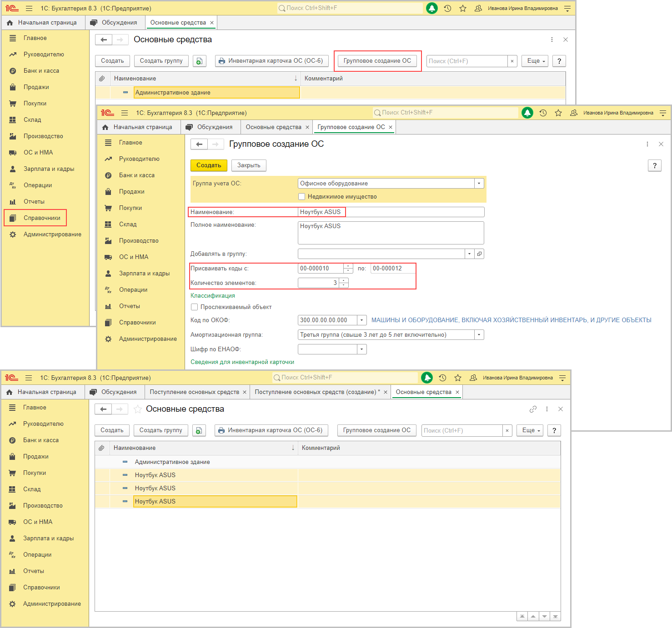
Task: Expand Шифр по ЕНАОФ dropdown
Action: 362,349
